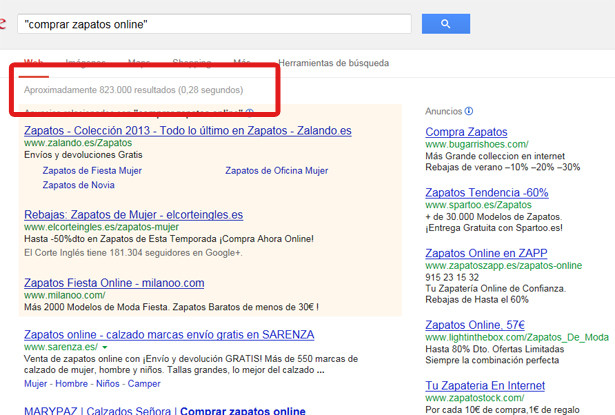Image resolution: width=615 pixels, height=415 pixels.
Task: Click www.zapatoszapp.es/zapatos-online URL text
Action: 504,266
